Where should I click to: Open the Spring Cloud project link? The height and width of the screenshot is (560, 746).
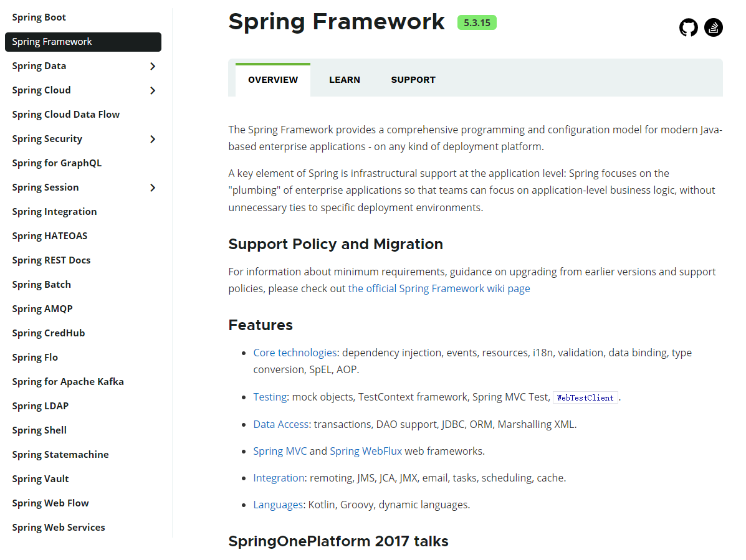point(41,90)
